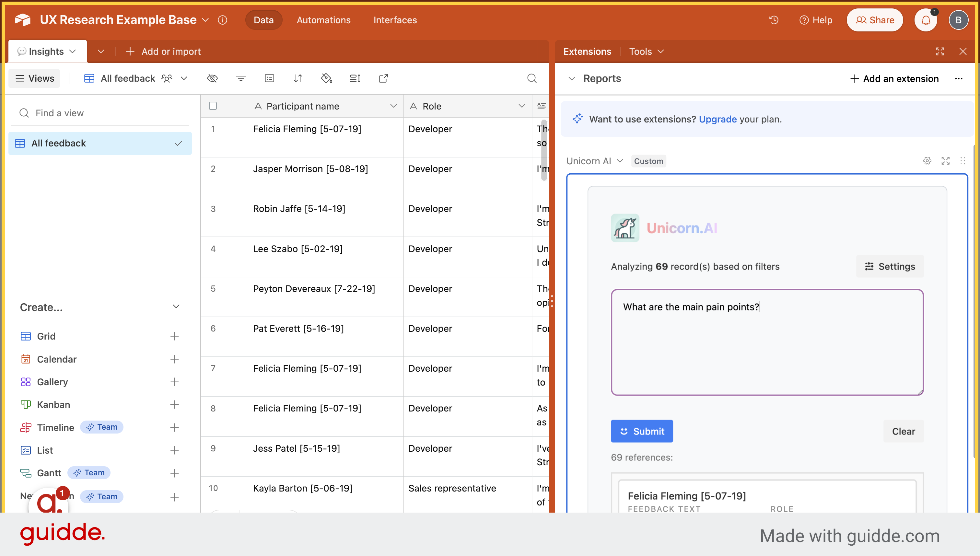This screenshot has height=556, width=980.
Task: Click the grid vertical scrollbar
Action: pyautogui.click(x=544, y=150)
